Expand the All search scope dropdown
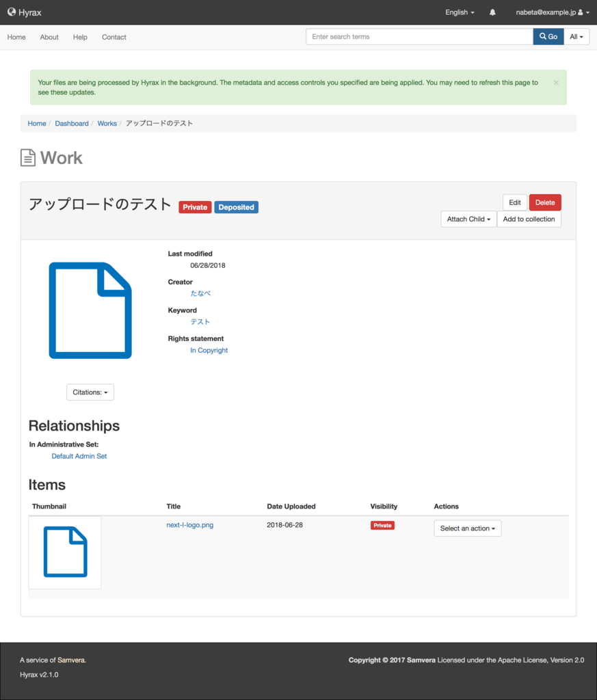597x700 pixels. (x=576, y=37)
